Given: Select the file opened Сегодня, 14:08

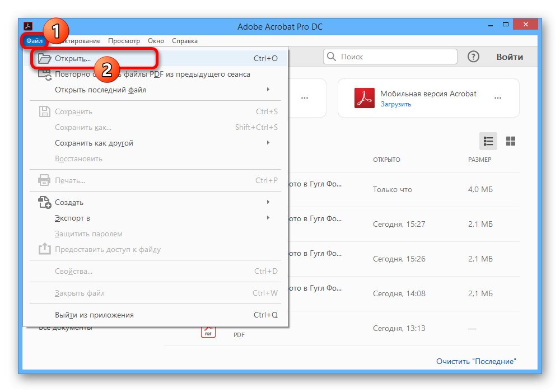Looking at the screenshot, I should (x=404, y=293).
